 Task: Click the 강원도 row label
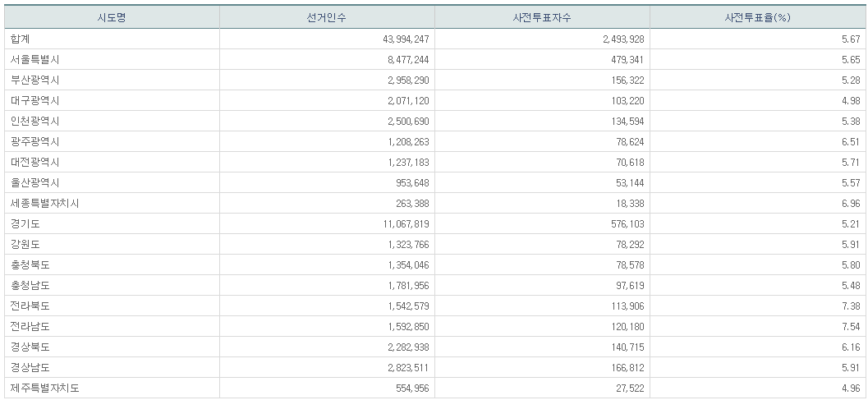(25, 244)
